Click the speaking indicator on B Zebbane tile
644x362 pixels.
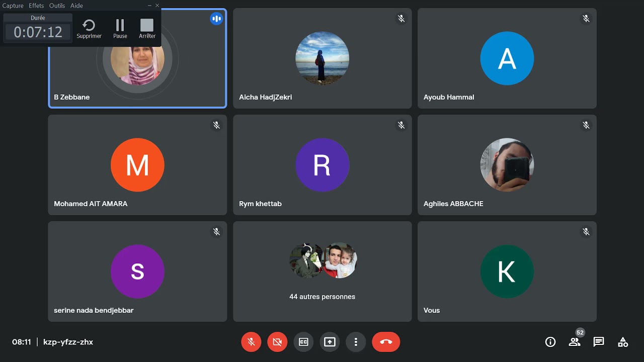pyautogui.click(x=216, y=19)
